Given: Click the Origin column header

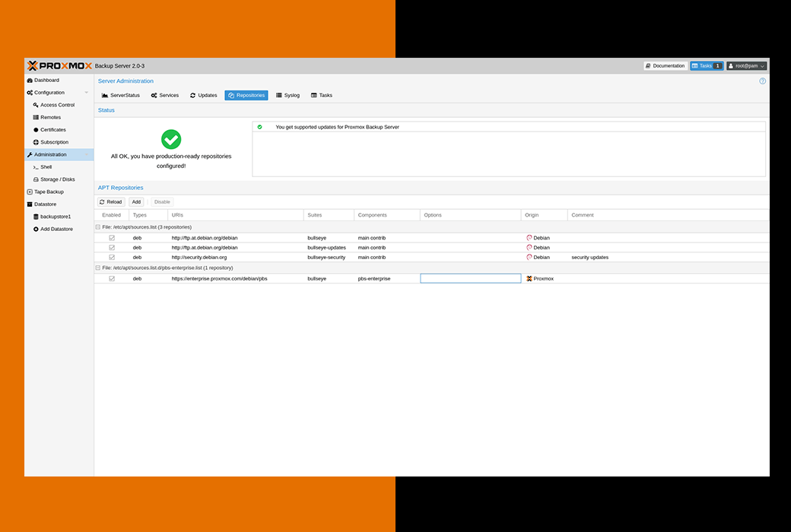Looking at the screenshot, I should (x=545, y=215).
